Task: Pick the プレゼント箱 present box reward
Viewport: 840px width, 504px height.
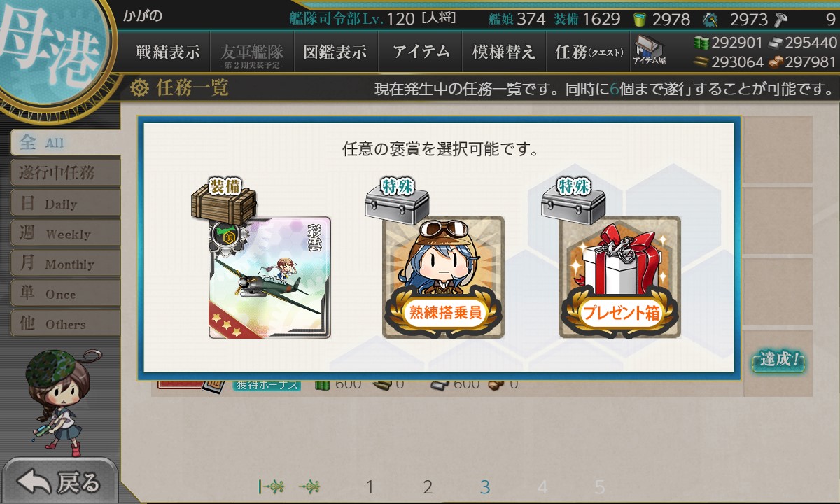Action: (619, 277)
